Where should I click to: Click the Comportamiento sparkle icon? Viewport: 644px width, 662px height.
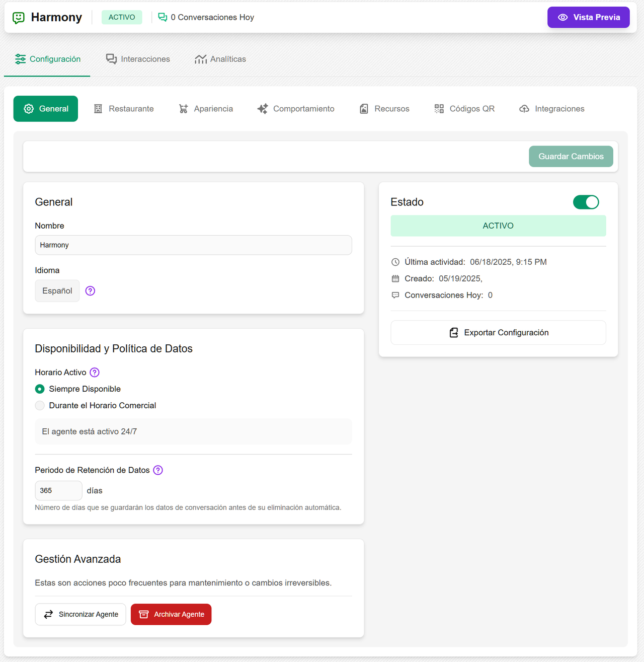click(x=262, y=109)
